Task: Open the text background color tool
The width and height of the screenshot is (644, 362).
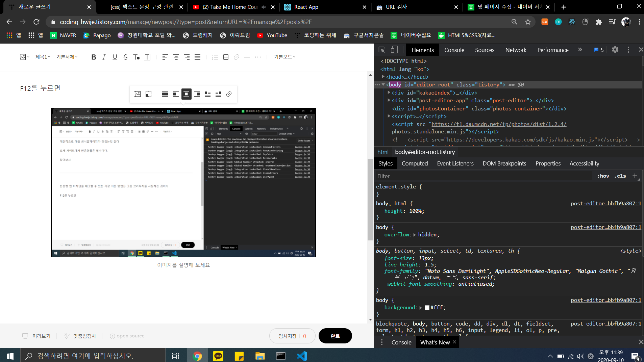Action: point(147,57)
